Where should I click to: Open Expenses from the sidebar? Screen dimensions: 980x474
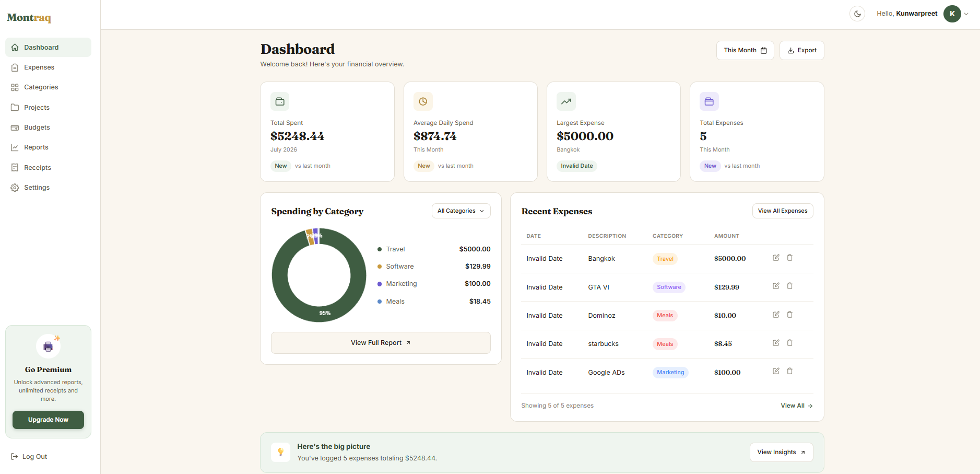(48, 67)
